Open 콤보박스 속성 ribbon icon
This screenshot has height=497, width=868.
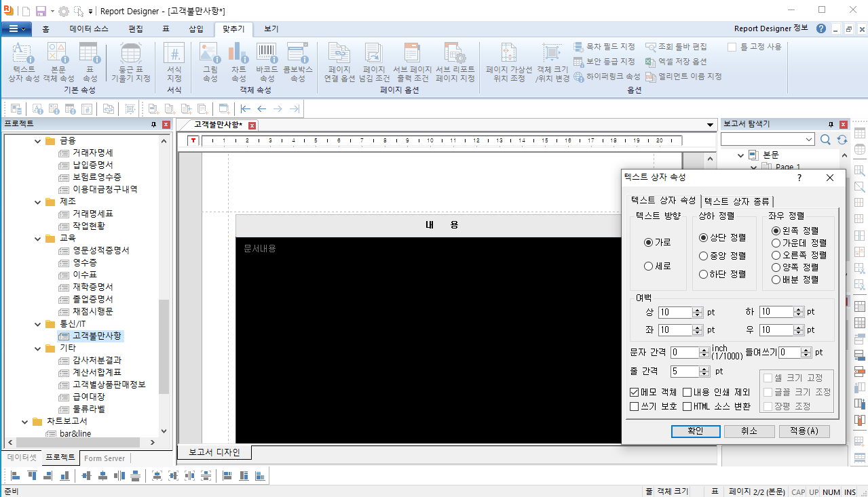tap(298, 62)
